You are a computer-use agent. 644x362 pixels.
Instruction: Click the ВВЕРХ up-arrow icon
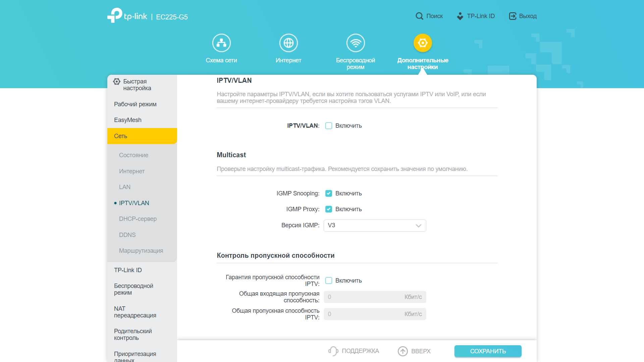(x=403, y=351)
